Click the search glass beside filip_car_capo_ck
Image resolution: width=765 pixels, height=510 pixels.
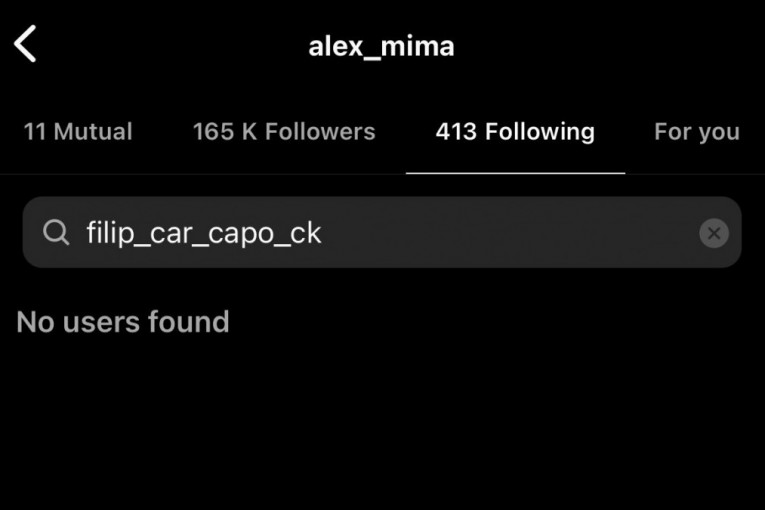(x=56, y=232)
